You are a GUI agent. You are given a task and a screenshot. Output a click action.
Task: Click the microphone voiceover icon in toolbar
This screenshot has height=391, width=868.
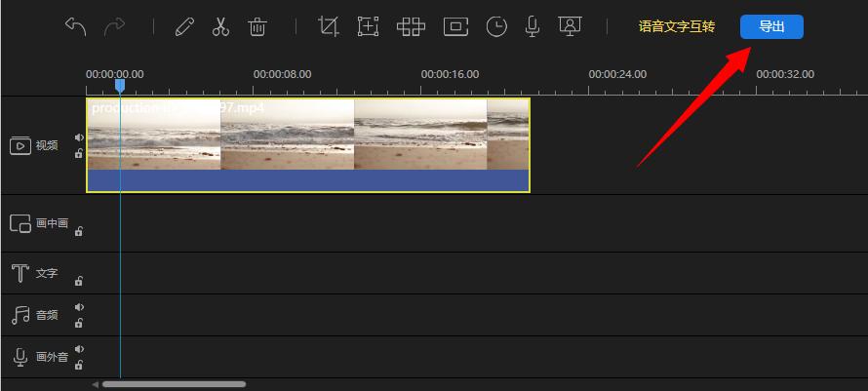533,26
